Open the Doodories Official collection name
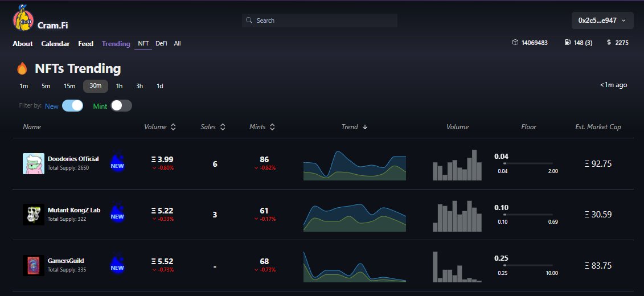Image resolution: width=644 pixels, height=296 pixels. 73,159
